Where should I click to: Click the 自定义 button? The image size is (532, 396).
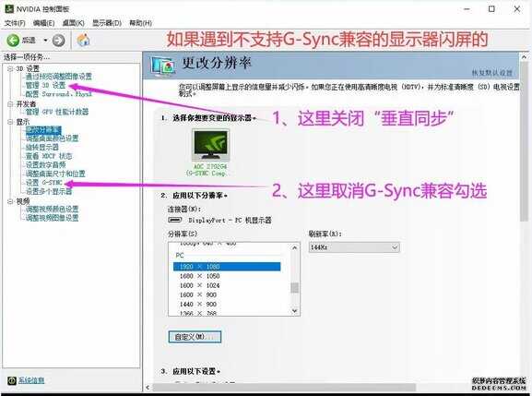point(195,337)
